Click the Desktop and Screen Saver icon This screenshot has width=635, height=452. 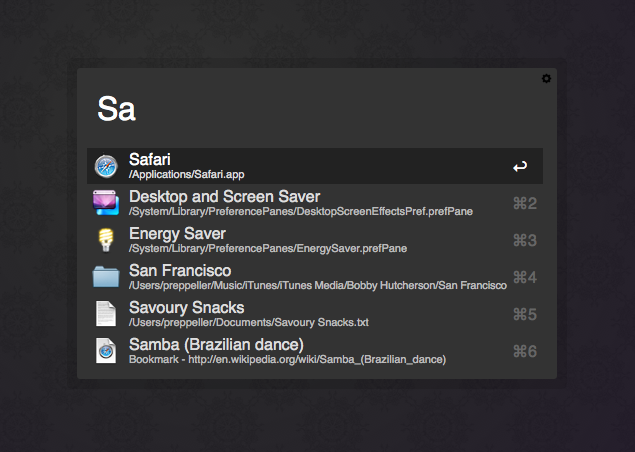click(x=106, y=203)
